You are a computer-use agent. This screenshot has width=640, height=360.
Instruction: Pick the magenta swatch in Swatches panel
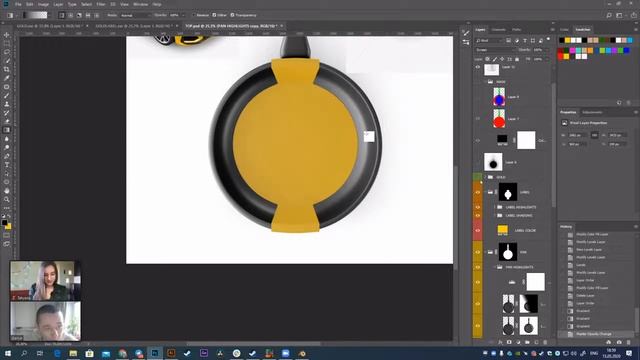pos(573,51)
